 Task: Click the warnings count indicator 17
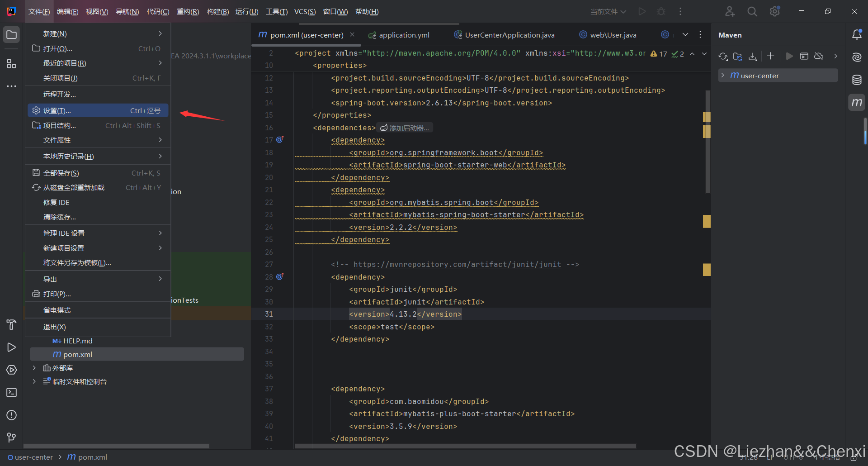[x=659, y=54]
